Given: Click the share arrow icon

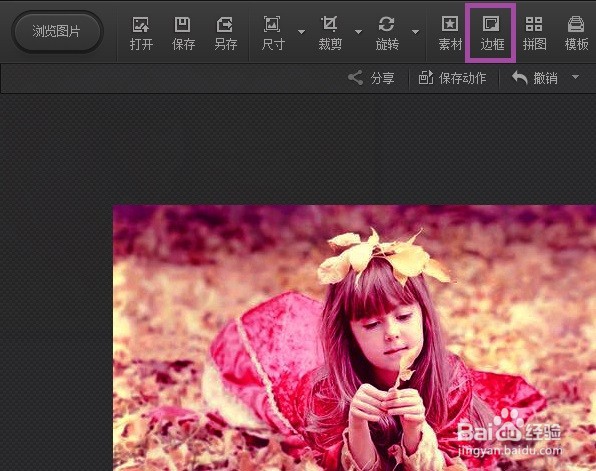Looking at the screenshot, I should 355,78.
